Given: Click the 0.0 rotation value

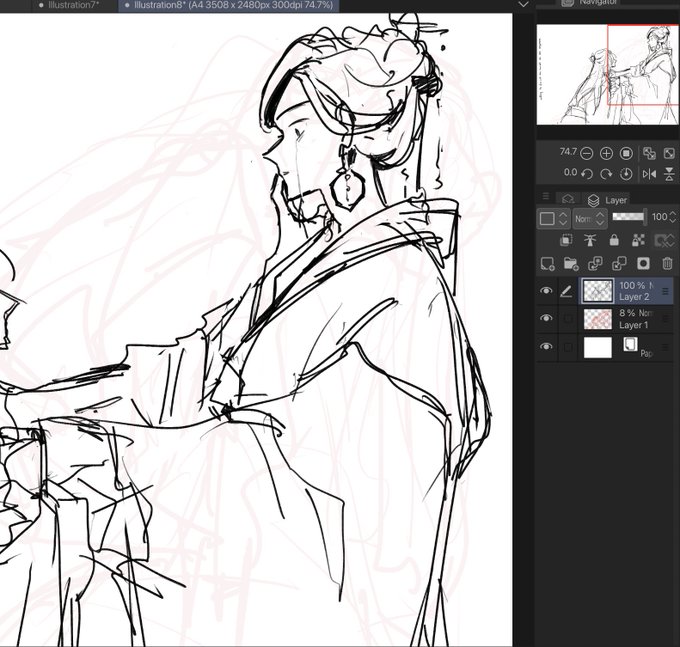Looking at the screenshot, I should click(x=570, y=173).
